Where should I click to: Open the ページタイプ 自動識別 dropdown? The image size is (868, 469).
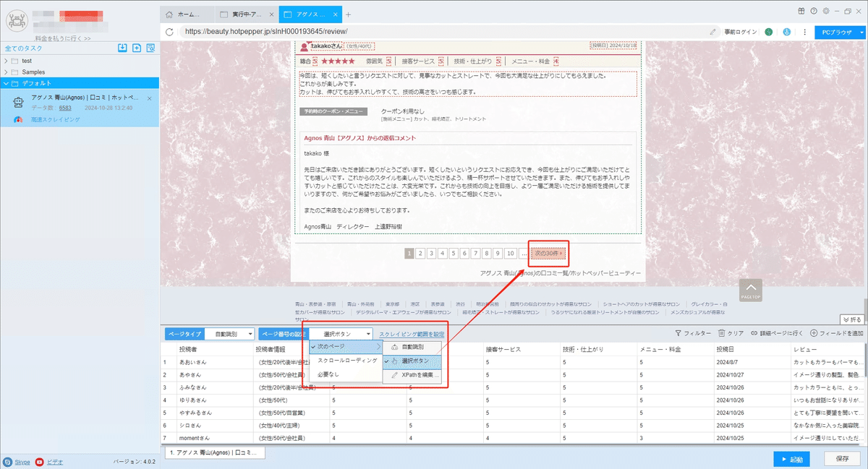tap(229, 334)
